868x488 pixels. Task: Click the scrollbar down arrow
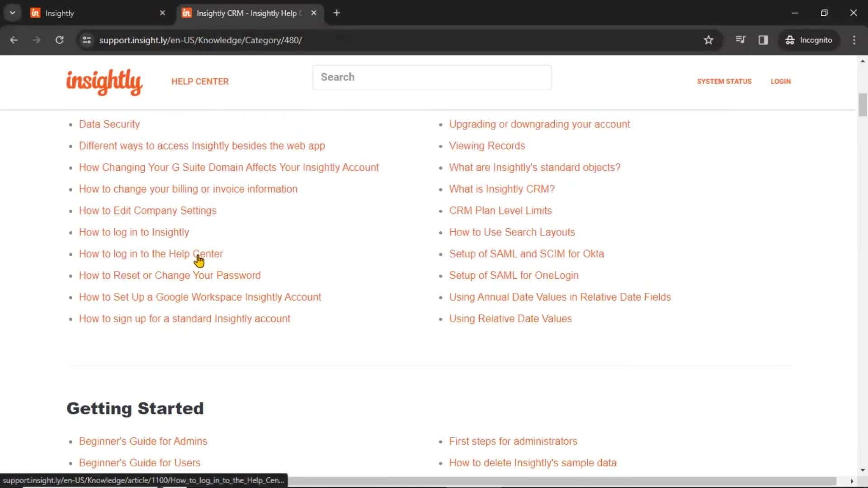pos(863,470)
